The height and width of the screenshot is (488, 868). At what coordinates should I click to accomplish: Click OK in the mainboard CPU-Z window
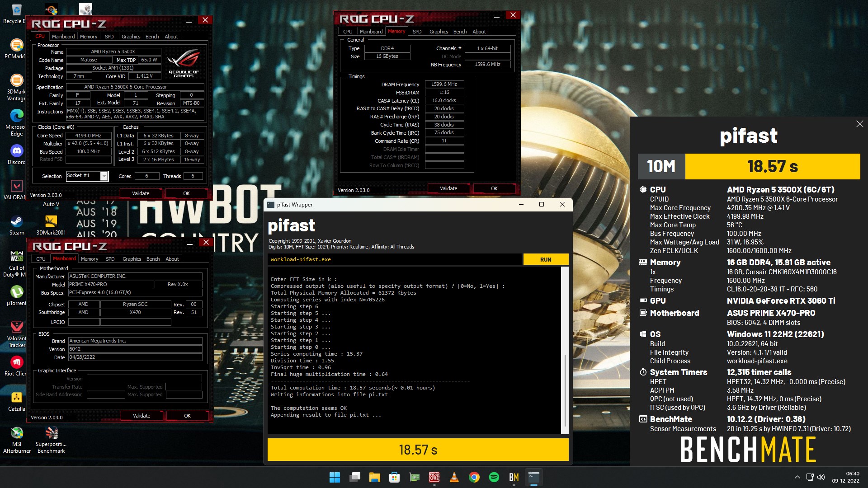(x=188, y=416)
